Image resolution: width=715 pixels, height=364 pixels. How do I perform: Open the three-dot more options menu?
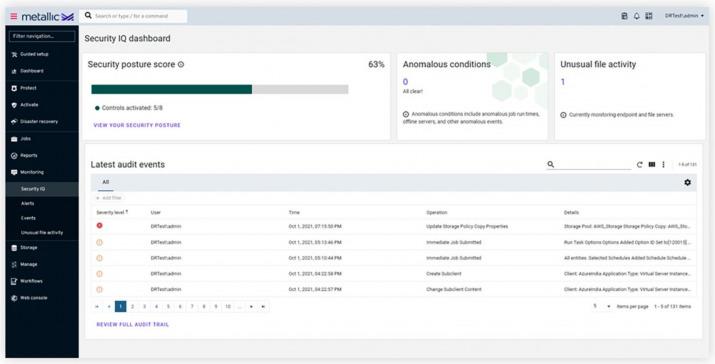click(663, 165)
